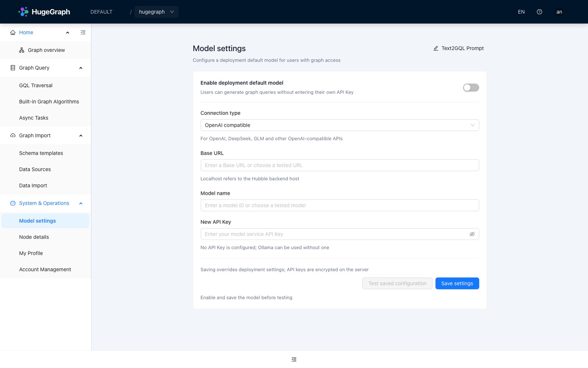Click the Graph overview hierarchy icon
Screen dimensions: 588x368
point(22,50)
